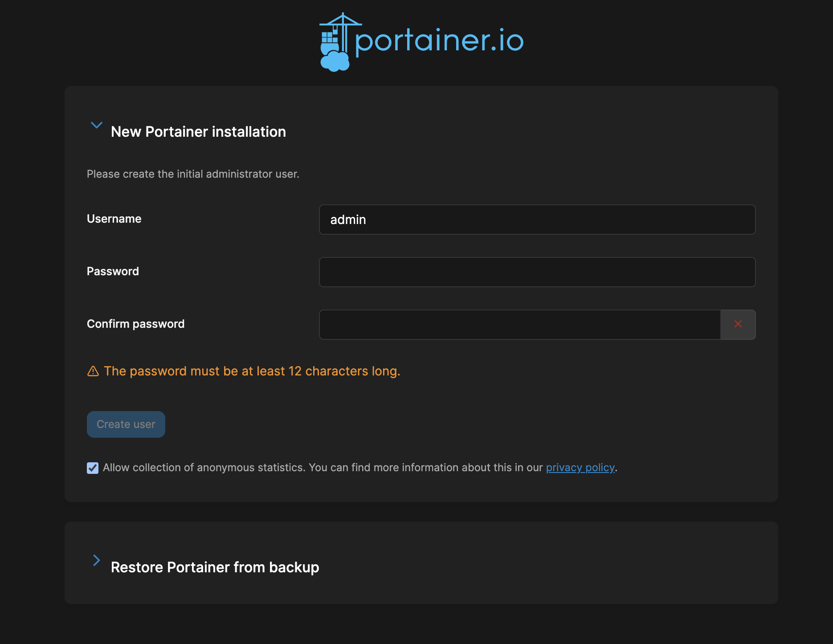
Task: Click the Create user button
Action: coord(126,424)
